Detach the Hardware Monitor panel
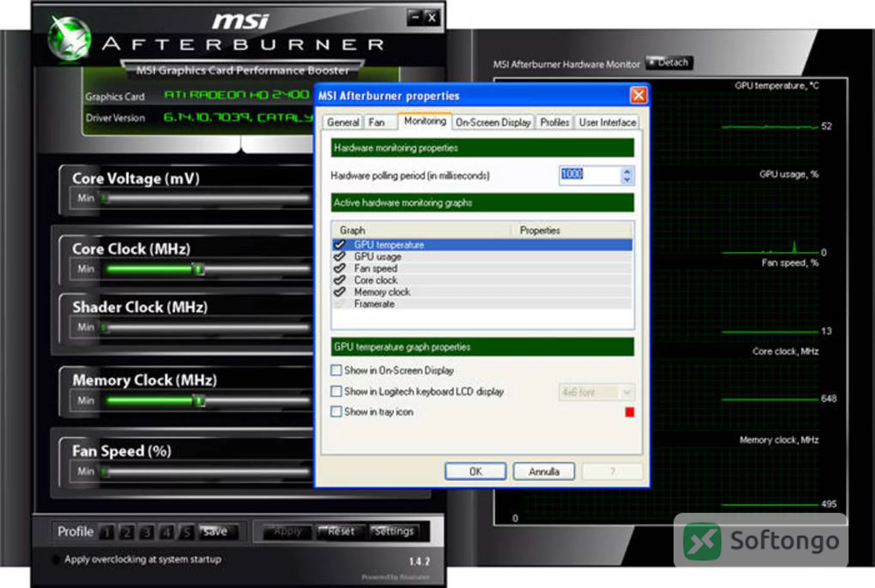The image size is (875, 588). 669,62
